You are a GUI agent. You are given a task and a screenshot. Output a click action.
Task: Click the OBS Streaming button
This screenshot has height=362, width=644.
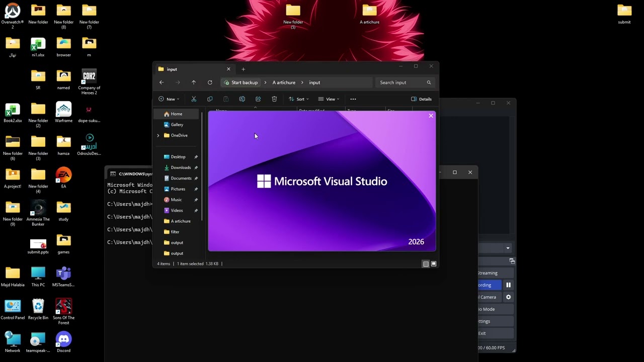click(496, 273)
